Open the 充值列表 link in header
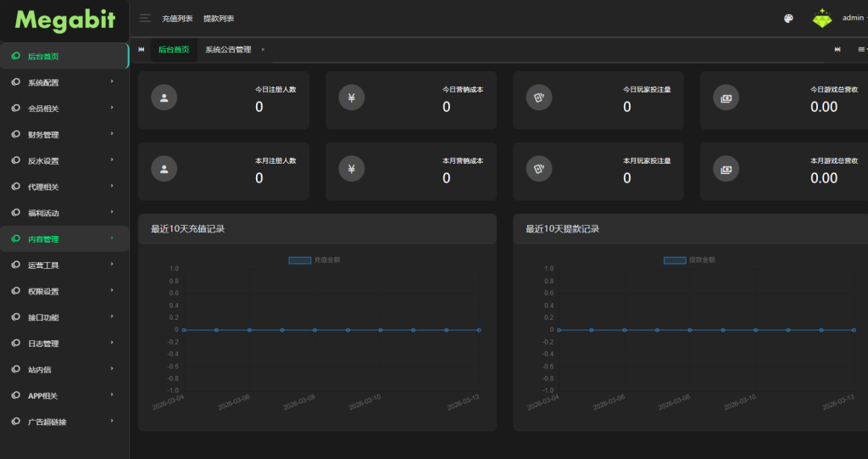 177,19
